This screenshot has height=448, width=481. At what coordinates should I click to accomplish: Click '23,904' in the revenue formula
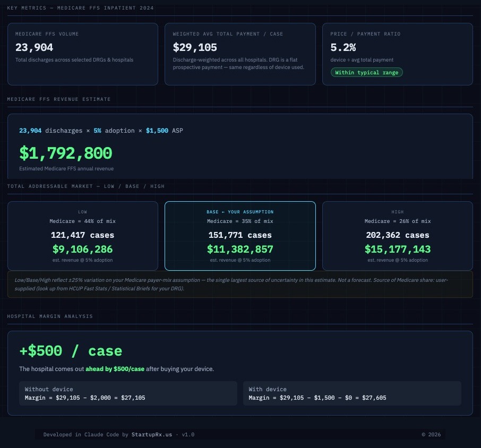click(30, 131)
